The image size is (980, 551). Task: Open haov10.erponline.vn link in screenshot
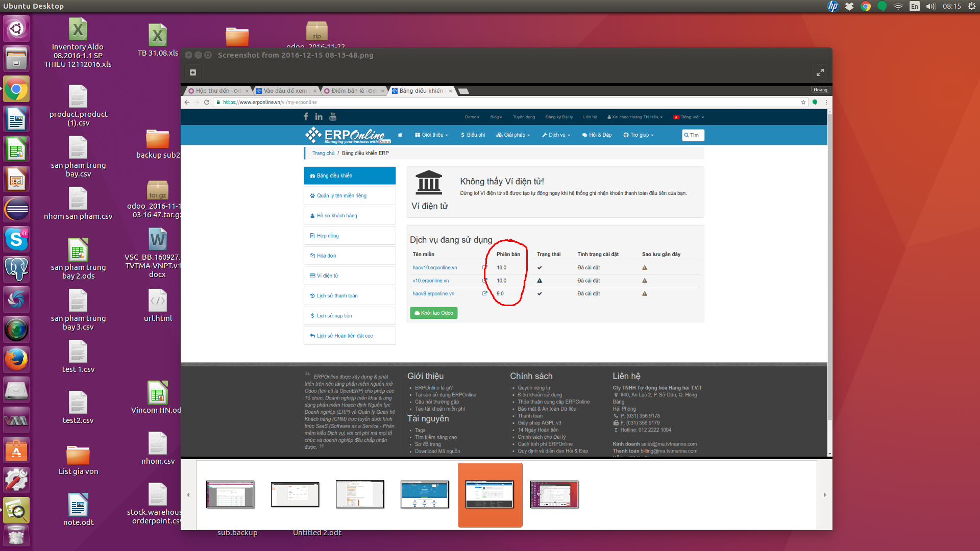click(435, 268)
